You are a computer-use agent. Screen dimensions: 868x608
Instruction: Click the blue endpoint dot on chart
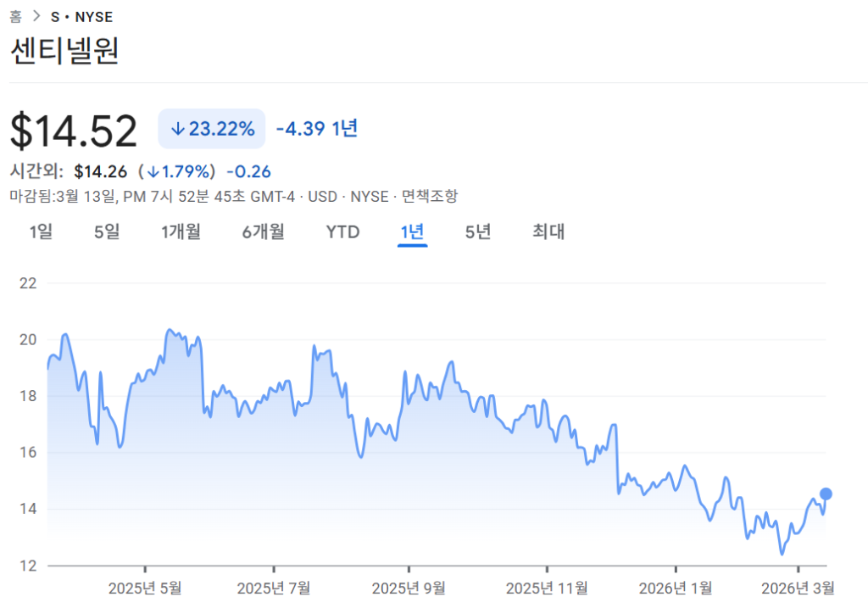(826, 494)
